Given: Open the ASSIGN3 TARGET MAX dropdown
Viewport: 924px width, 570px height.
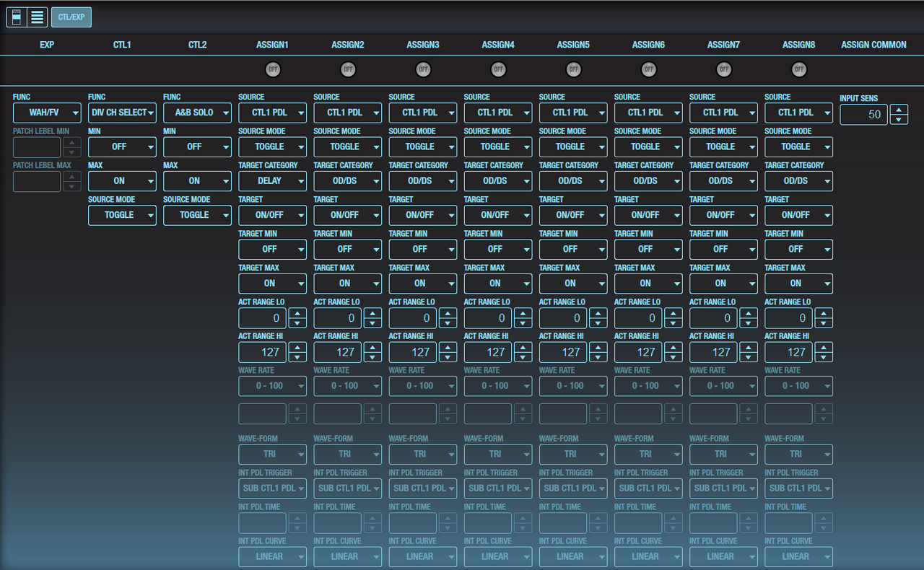Looking at the screenshot, I should [x=423, y=284].
